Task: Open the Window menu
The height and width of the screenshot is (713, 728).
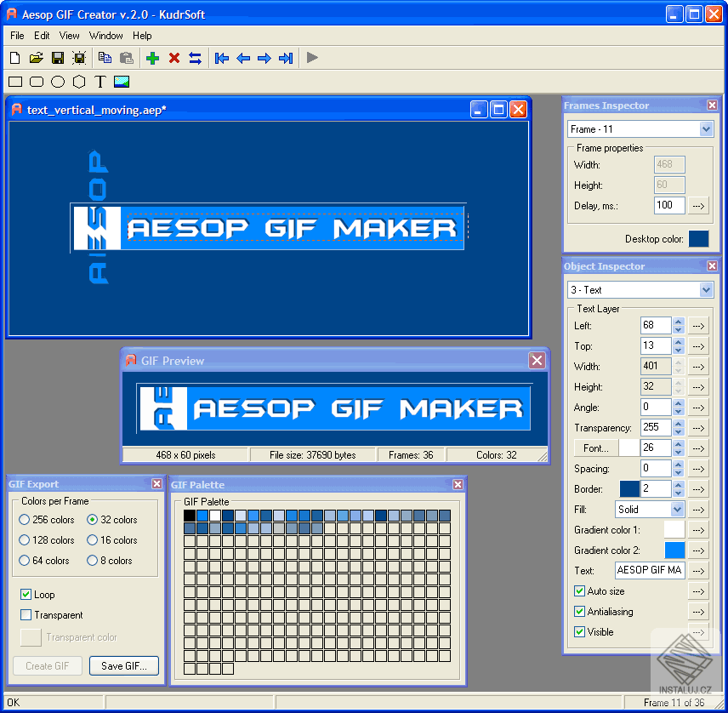Action: pyautogui.click(x=105, y=36)
